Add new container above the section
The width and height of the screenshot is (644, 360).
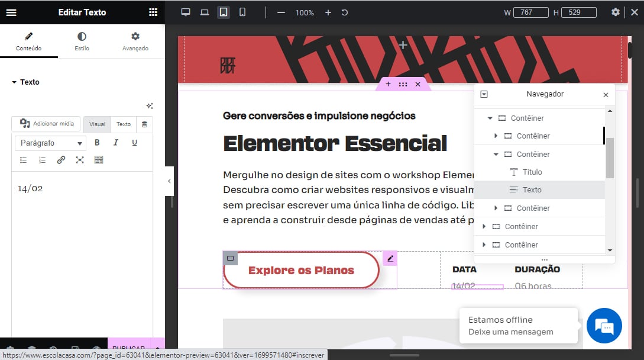click(403, 45)
